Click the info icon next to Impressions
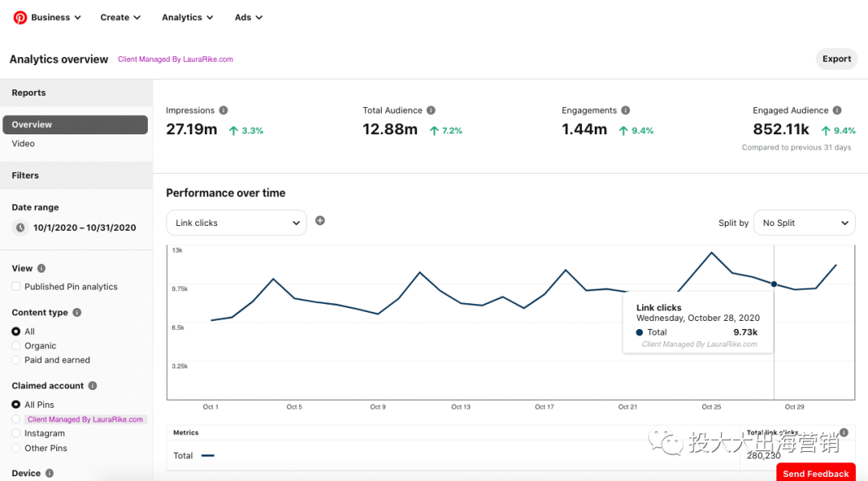 pyautogui.click(x=223, y=110)
